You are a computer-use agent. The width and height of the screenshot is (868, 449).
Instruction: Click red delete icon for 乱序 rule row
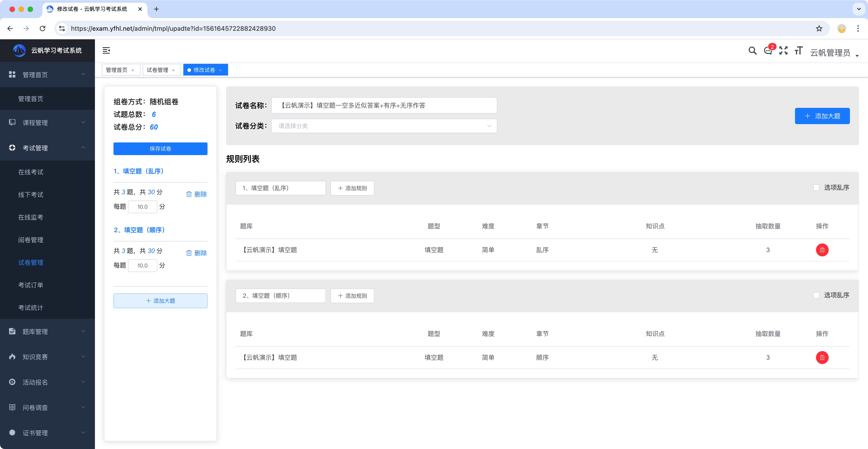(x=822, y=250)
